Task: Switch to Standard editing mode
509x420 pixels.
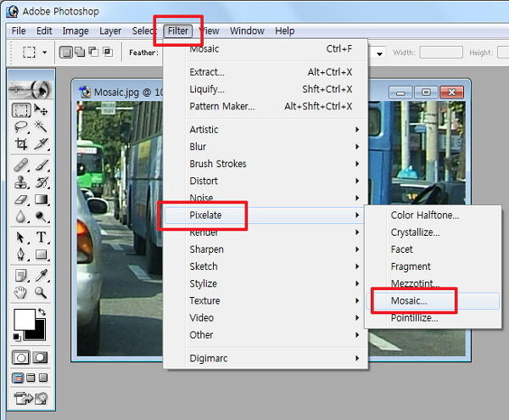Action: (x=20, y=358)
